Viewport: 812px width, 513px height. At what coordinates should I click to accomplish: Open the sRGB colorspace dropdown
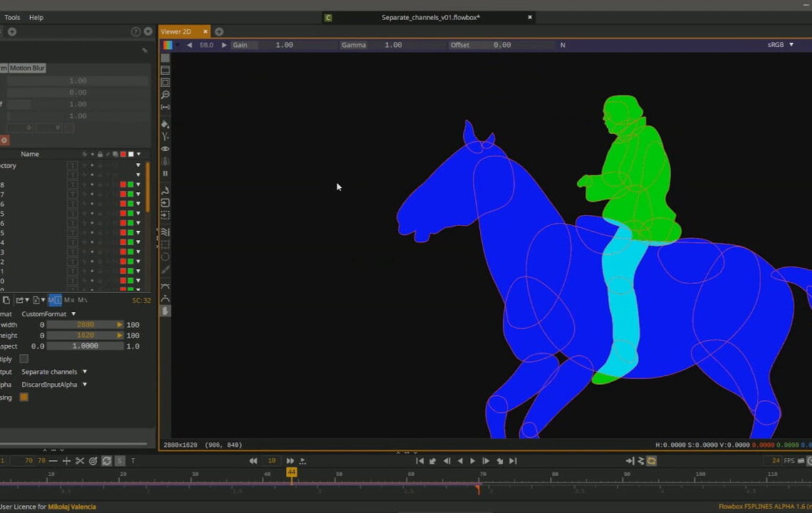click(x=780, y=45)
